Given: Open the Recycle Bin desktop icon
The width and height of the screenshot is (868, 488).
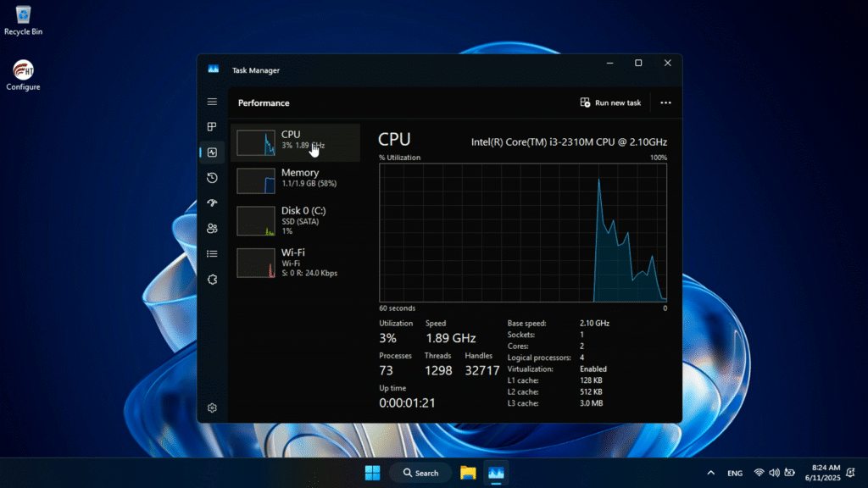Looking at the screenshot, I should tap(23, 20).
